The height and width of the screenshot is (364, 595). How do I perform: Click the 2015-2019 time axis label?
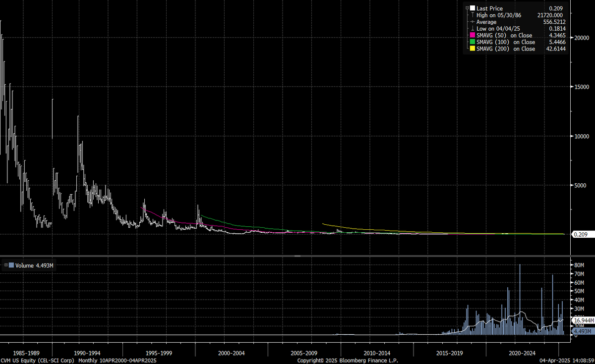point(450,353)
